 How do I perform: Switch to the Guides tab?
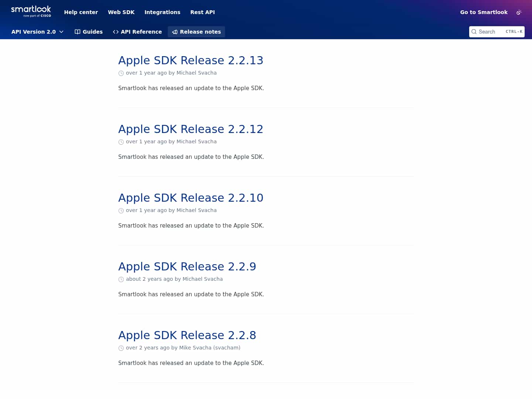92,32
